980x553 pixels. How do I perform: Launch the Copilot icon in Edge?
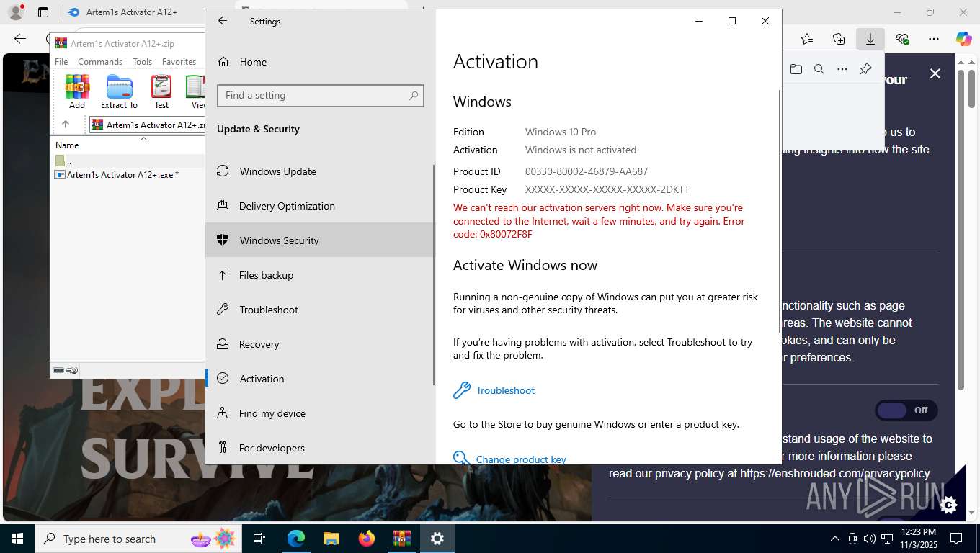(964, 39)
